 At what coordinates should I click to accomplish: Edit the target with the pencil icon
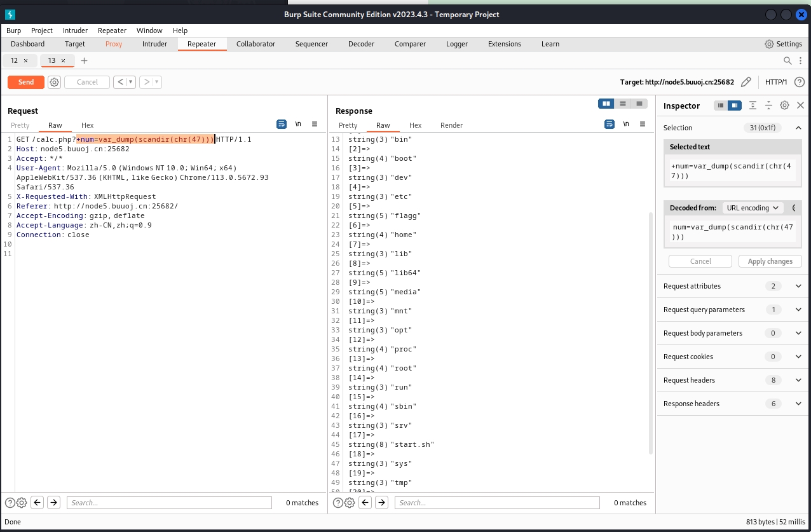(x=746, y=82)
